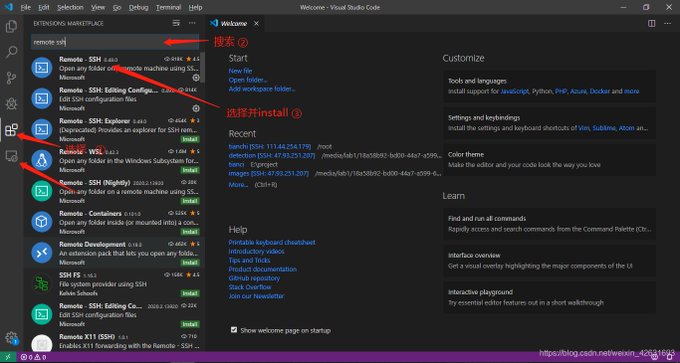680x363 pixels.
Task: Show errors and warnings count in status bar
Action: pos(33,357)
